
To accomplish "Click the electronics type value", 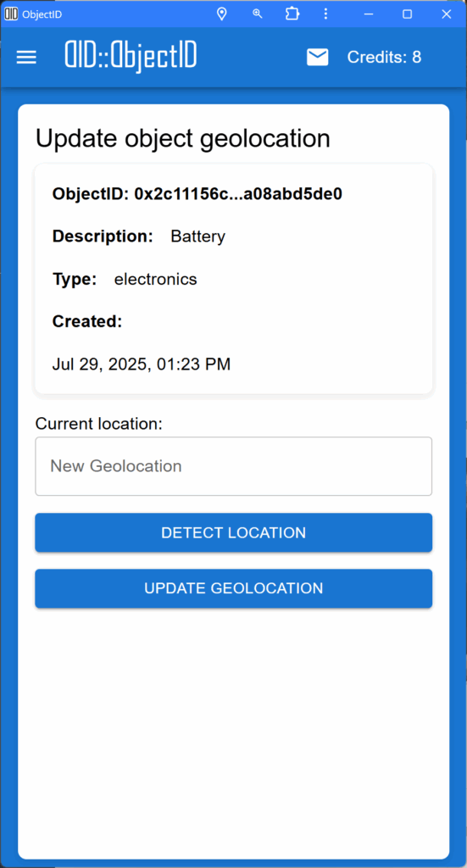I will 155,279.
